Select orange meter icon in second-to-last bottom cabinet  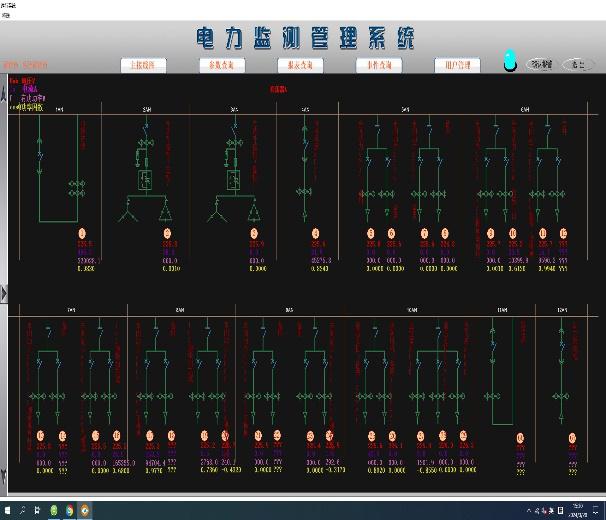click(x=520, y=437)
